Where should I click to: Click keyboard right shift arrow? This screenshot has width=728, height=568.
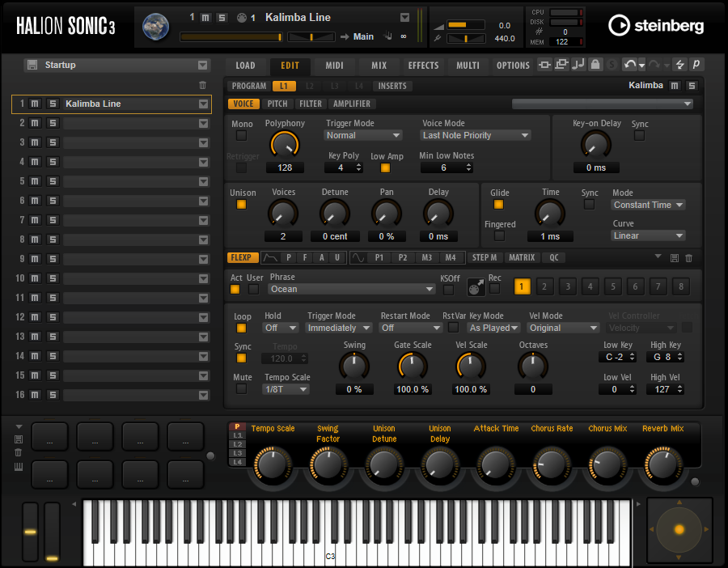pyautogui.click(x=638, y=504)
